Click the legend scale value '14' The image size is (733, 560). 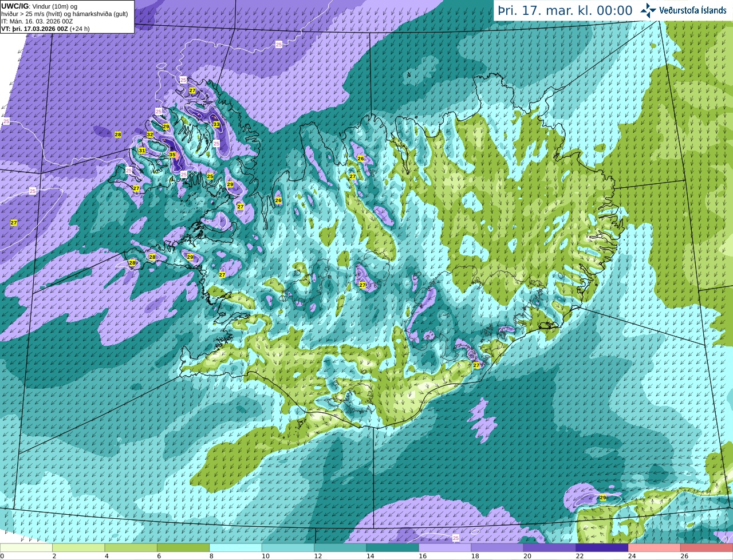coord(369,556)
